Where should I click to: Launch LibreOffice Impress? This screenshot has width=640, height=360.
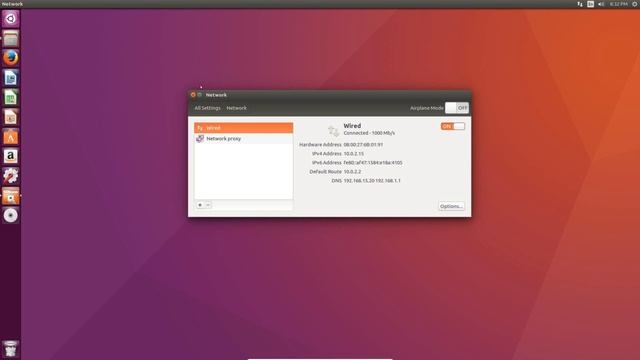pos(11,117)
